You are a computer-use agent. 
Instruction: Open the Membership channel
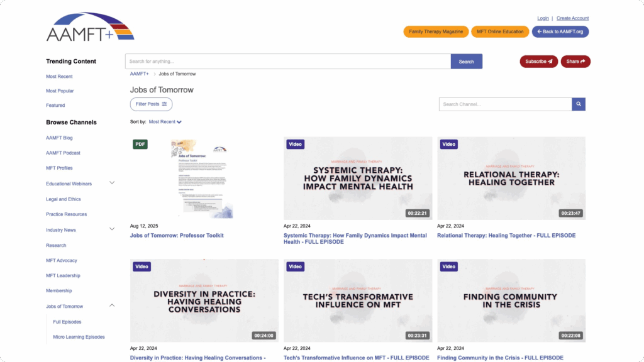pos(58,290)
